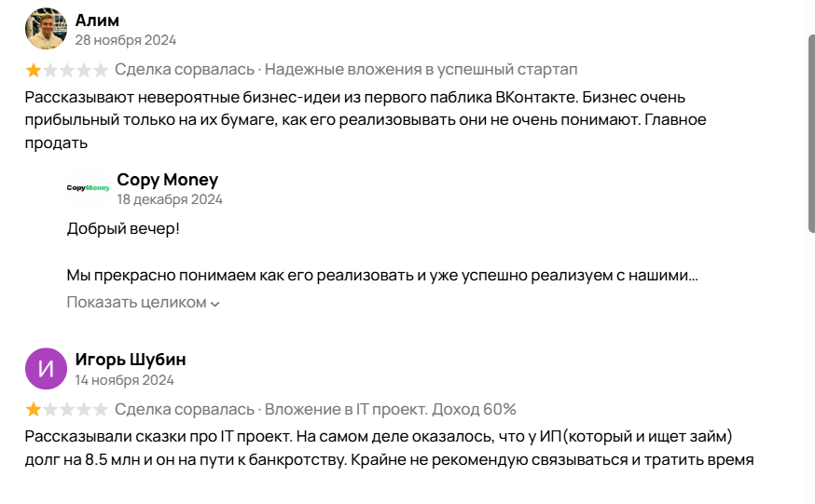Click the fifth star in Алим's rating
The height and width of the screenshot is (504, 815).
coord(101,70)
